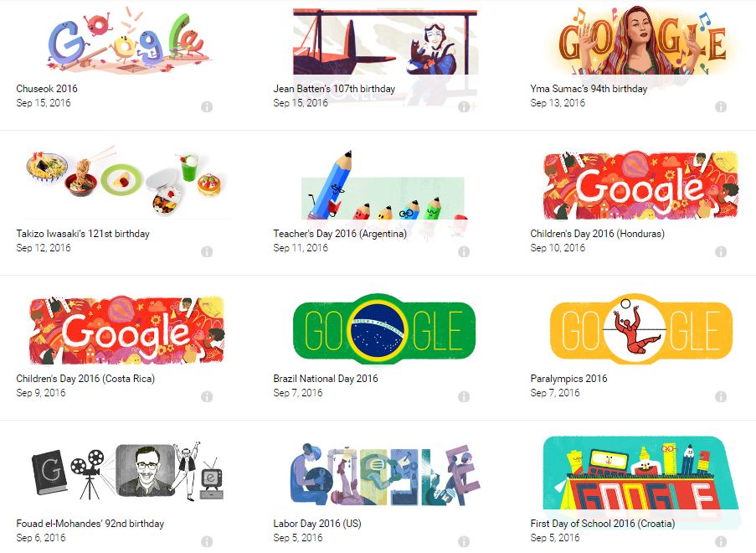Open the Jean Batten airplane doodle image
Screen dimensions: 756x553
coord(385,41)
